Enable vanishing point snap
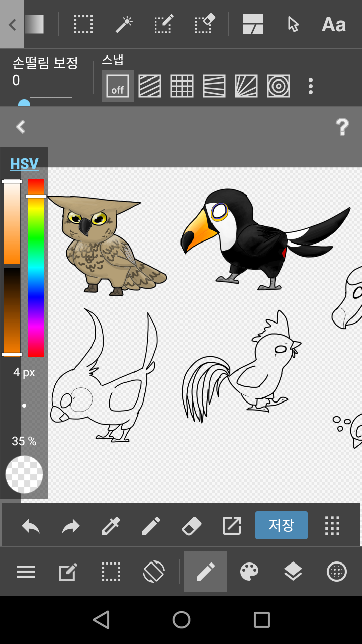Image resolution: width=362 pixels, height=644 pixels. [x=214, y=86]
